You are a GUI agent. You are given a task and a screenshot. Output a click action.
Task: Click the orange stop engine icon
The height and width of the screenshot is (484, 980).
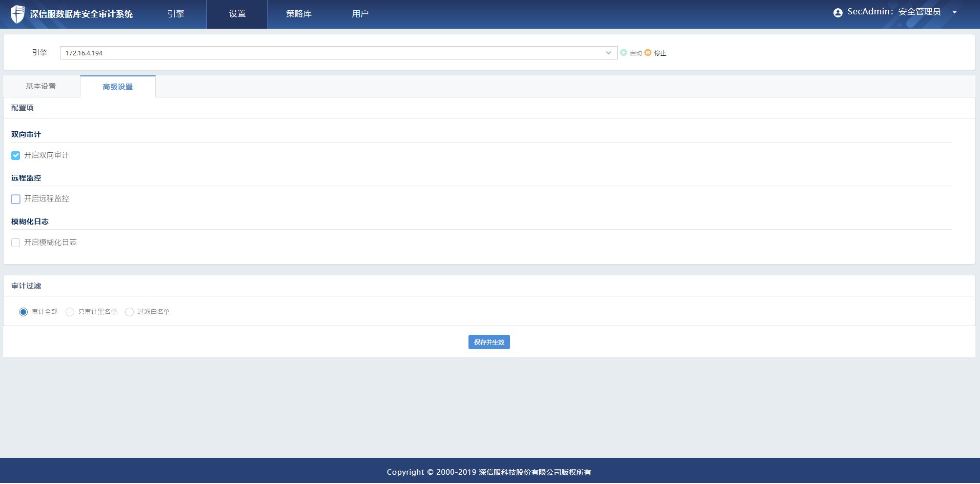click(x=648, y=53)
